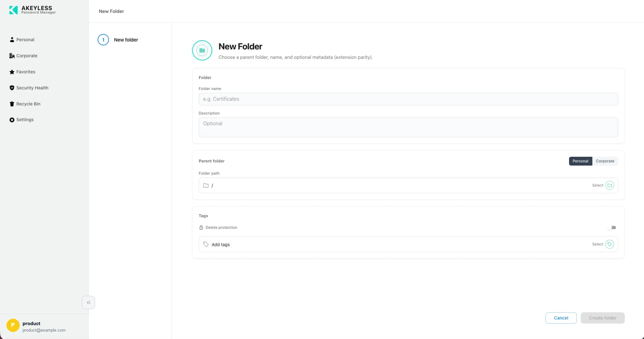This screenshot has height=339, width=644.
Task: Open the Add tags selector
Action: click(x=408, y=244)
